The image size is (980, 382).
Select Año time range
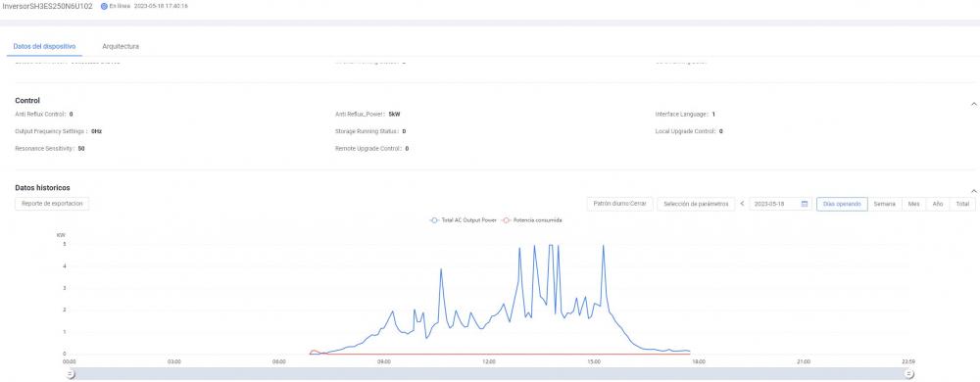point(938,204)
